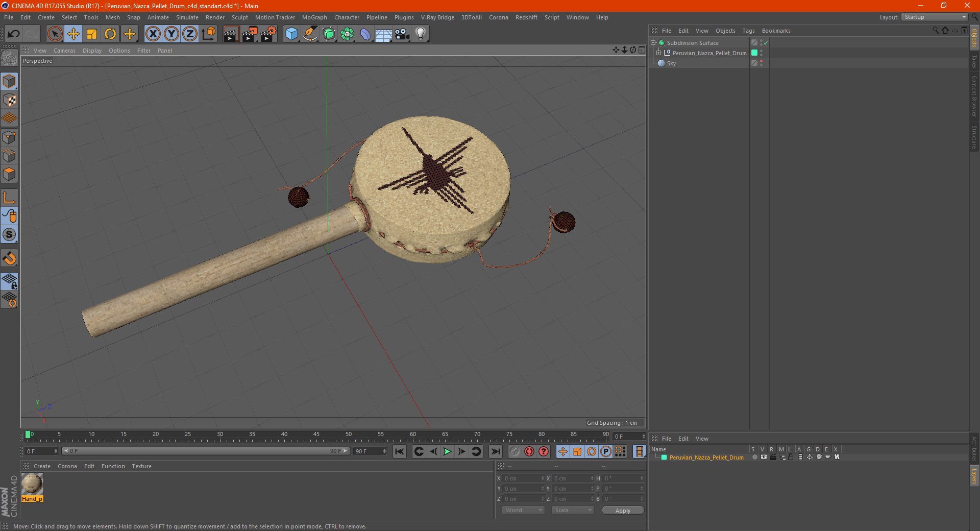Play the animation forward

[x=447, y=451]
